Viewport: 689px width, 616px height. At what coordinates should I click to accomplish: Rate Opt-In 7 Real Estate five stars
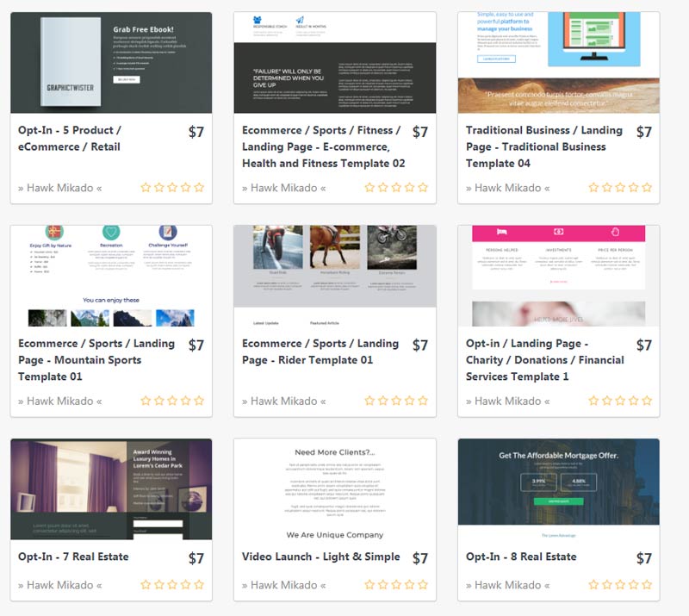[x=199, y=585]
